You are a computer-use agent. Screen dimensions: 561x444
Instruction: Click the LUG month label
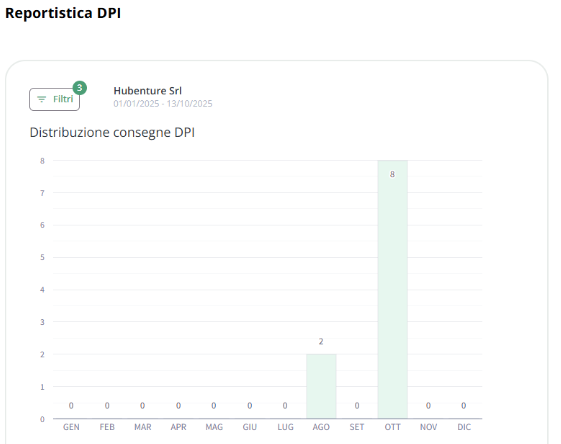click(x=286, y=427)
